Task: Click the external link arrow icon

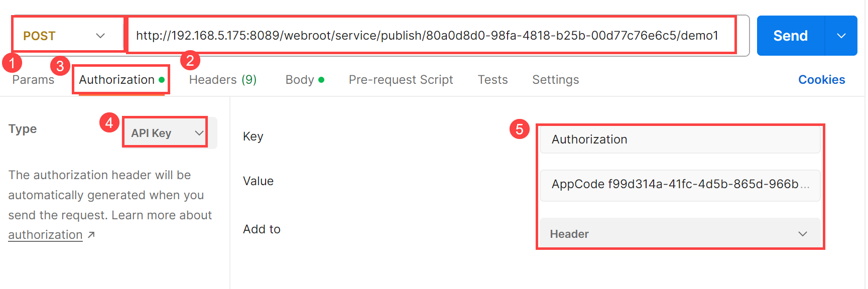Action: point(91,235)
